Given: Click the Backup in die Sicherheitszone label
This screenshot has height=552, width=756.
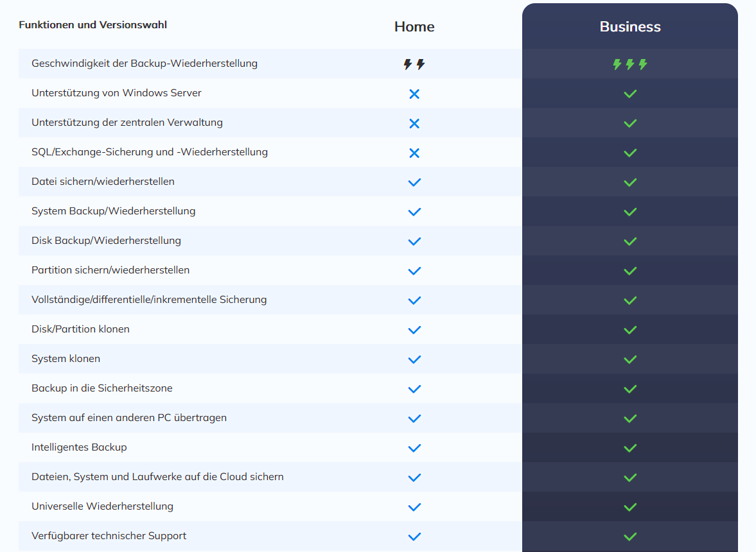Looking at the screenshot, I should click(101, 388).
